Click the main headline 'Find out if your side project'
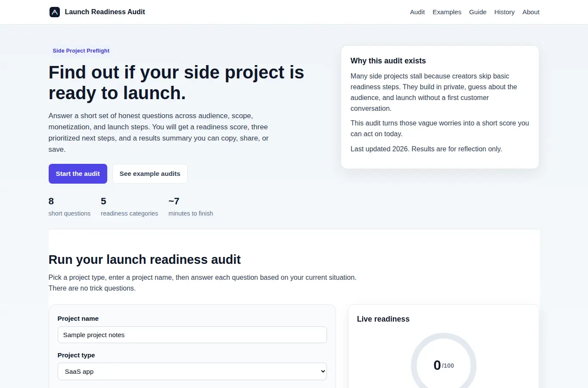 [x=176, y=82]
